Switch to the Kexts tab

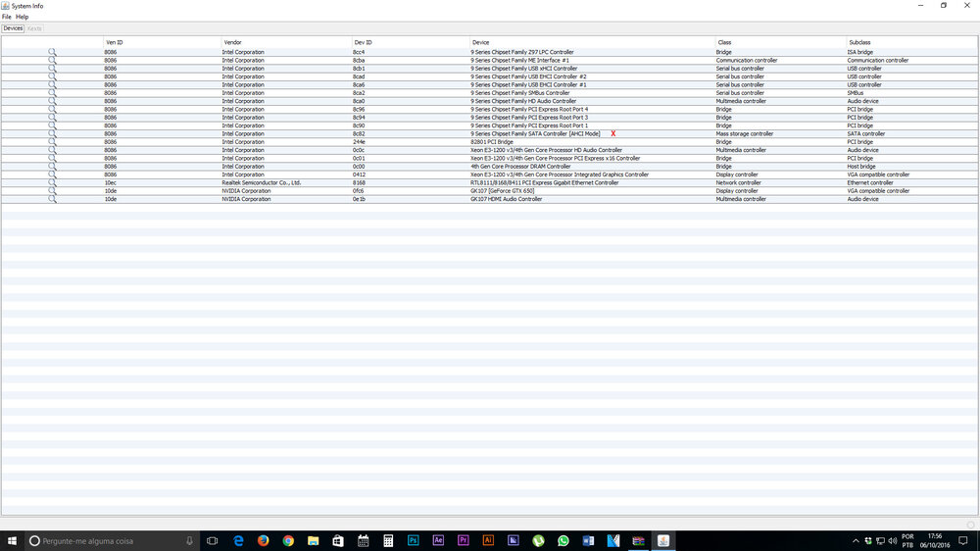34,28
